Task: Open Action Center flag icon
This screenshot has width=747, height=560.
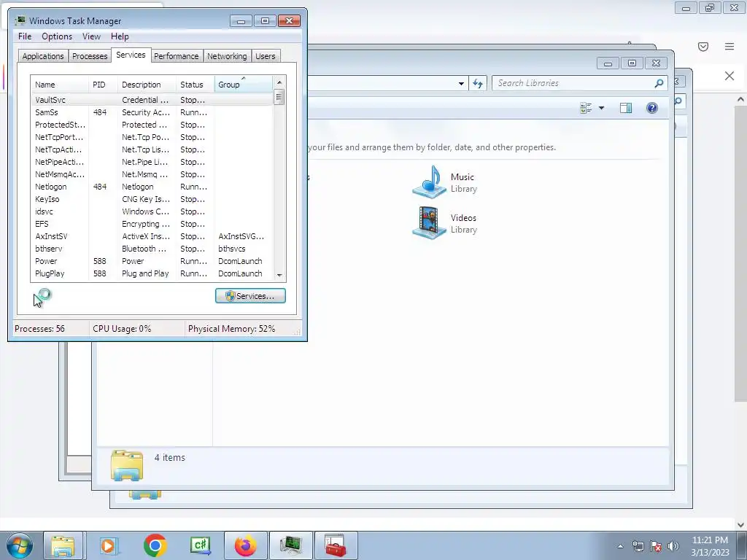Action: pos(656,546)
